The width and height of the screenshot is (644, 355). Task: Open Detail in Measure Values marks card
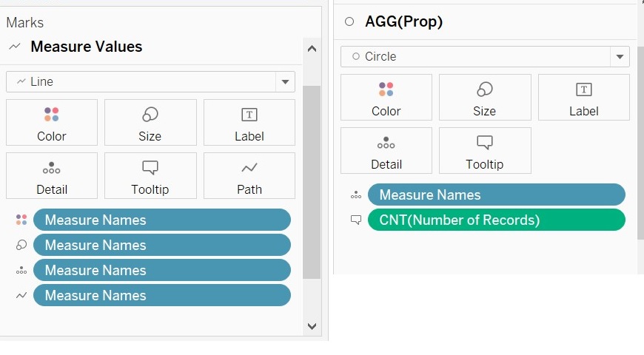(x=52, y=176)
